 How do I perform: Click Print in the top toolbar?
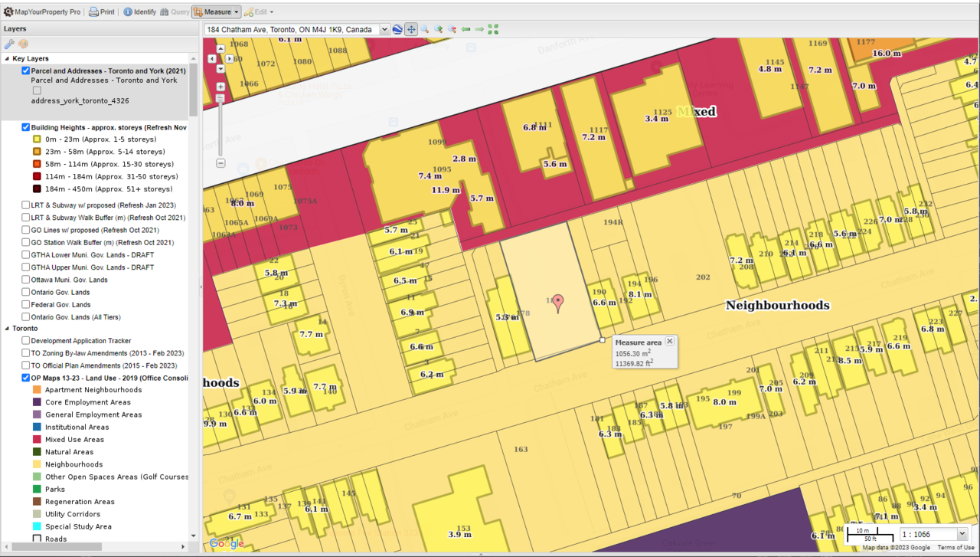pos(102,12)
